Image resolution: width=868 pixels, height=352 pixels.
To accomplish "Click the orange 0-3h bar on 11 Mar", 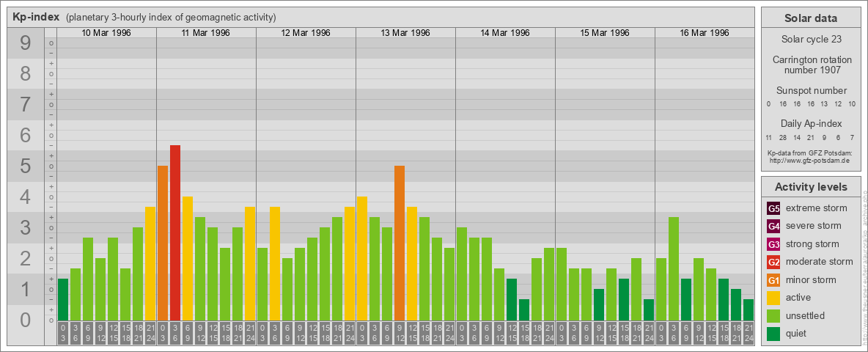I will coord(163,243).
